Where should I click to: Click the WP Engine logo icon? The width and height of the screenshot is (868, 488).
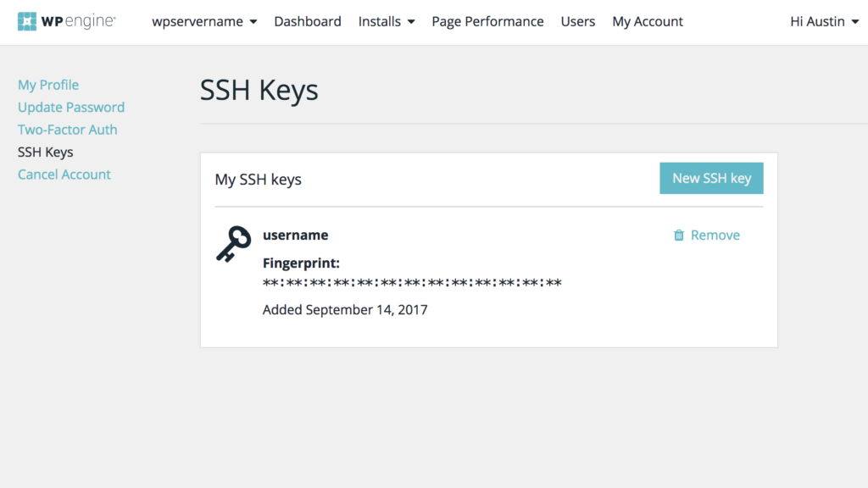[27, 21]
